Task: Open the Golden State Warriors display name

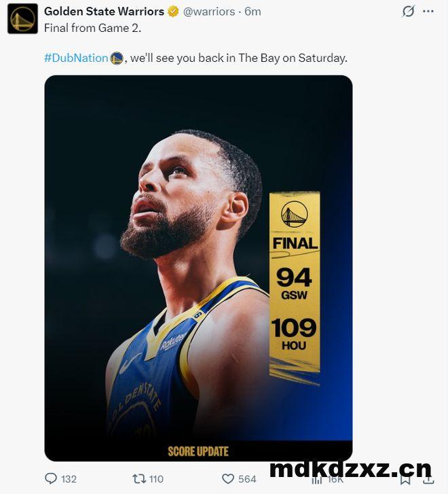Action: coord(105,12)
